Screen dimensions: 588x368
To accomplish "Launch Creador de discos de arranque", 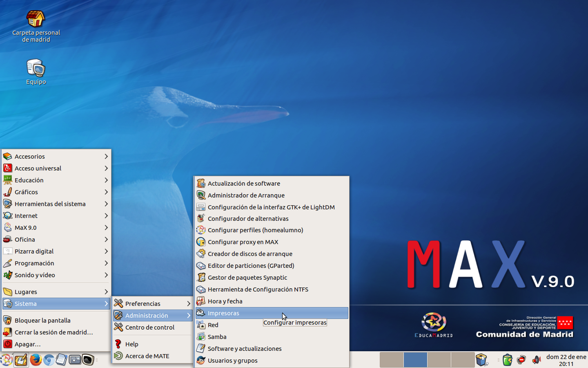I will [x=272, y=254].
